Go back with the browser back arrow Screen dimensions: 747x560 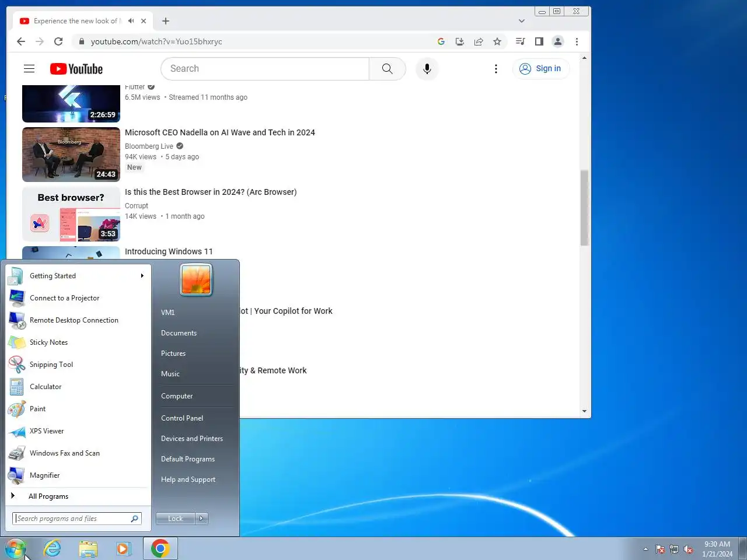tap(21, 41)
